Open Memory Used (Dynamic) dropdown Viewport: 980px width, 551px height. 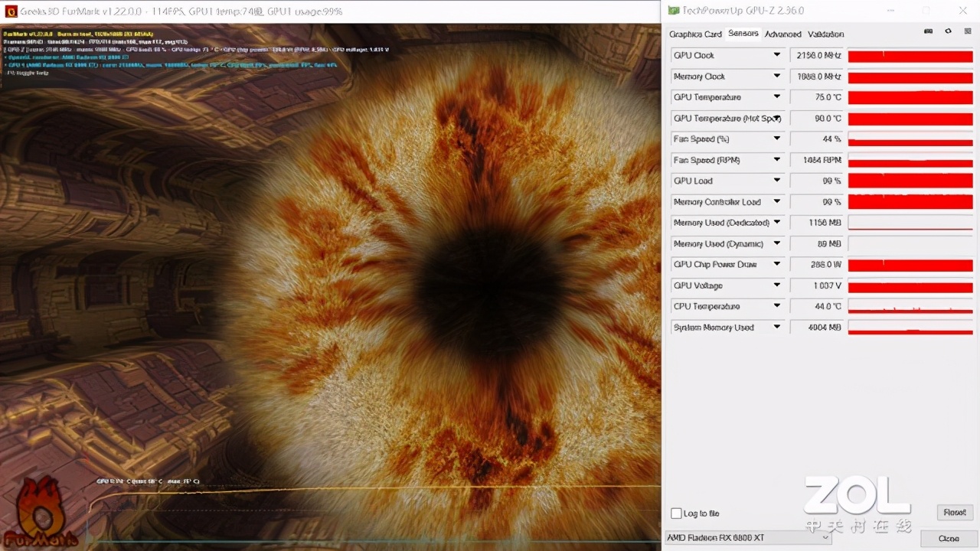pos(776,243)
